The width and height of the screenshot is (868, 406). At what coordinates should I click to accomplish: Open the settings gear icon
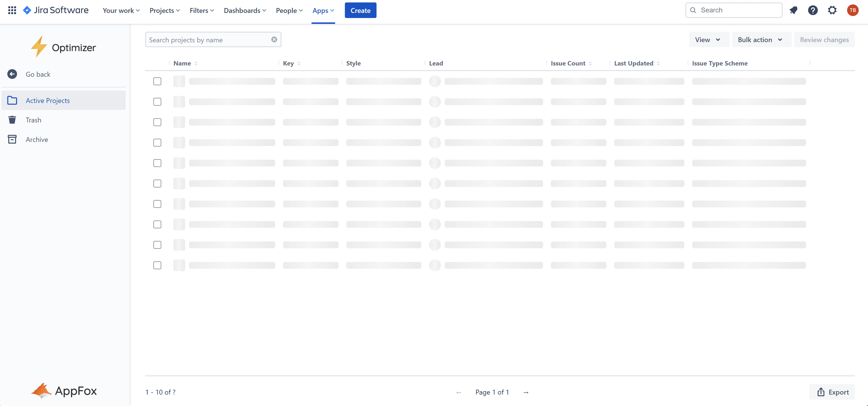tap(832, 10)
